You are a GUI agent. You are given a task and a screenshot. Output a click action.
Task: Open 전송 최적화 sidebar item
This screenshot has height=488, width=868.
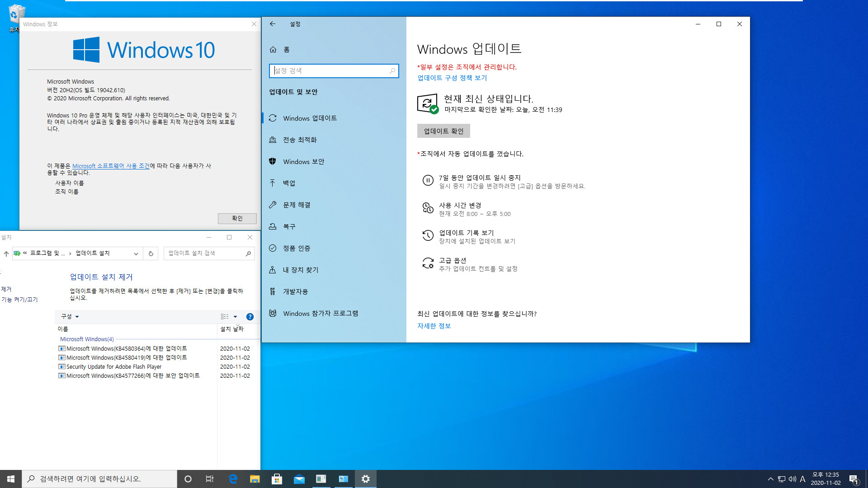[334, 140]
